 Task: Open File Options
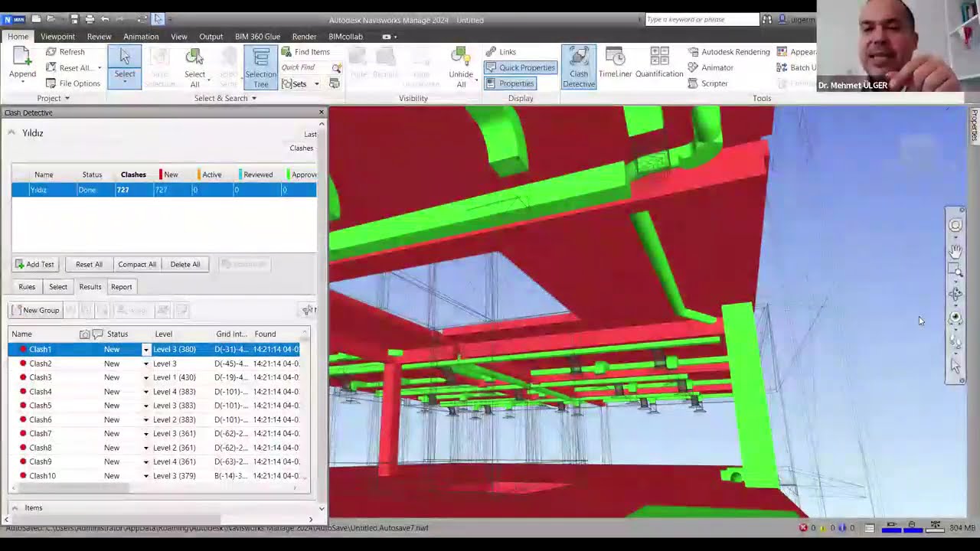(x=73, y=83)
